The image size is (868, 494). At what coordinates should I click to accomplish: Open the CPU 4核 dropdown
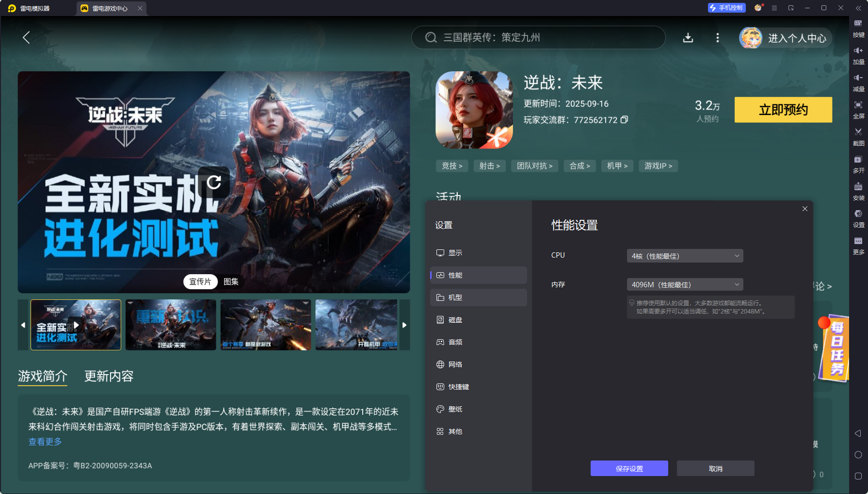[x=685, y=256]
